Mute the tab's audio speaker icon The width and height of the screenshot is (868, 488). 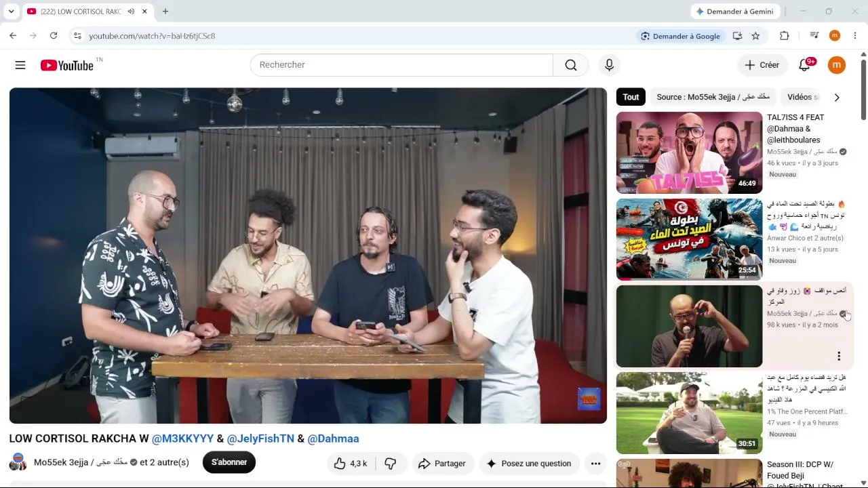[131, 12]
